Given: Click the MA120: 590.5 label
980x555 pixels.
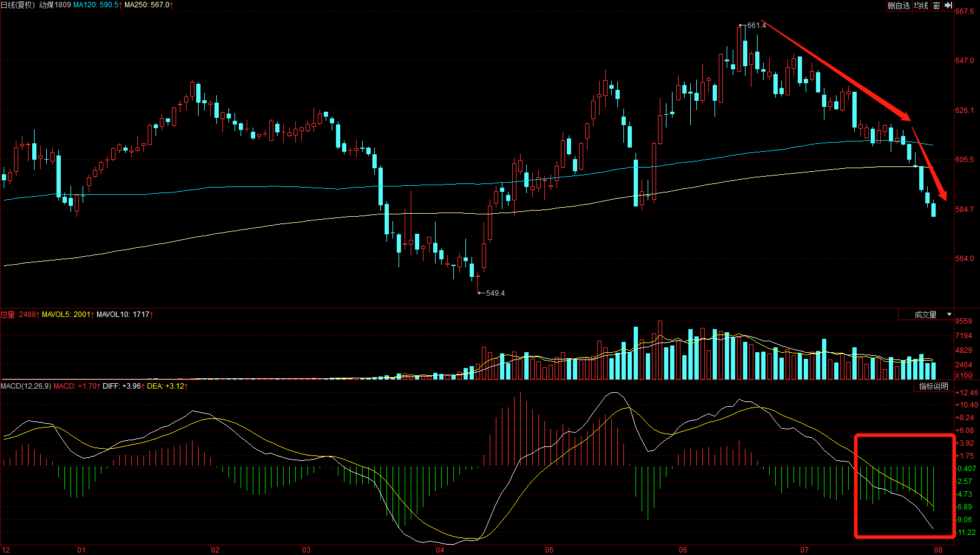Looking at the screenshot, I should point(96,5).
